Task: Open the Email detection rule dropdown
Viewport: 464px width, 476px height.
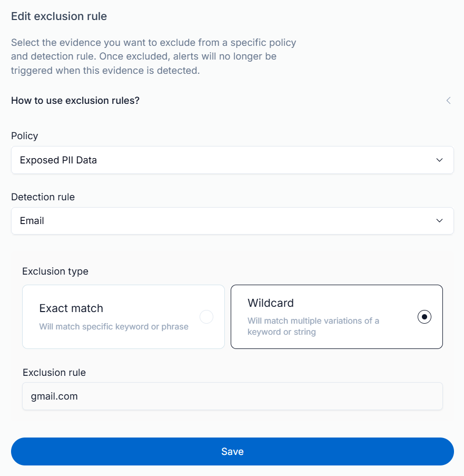Action: (232, 221)
